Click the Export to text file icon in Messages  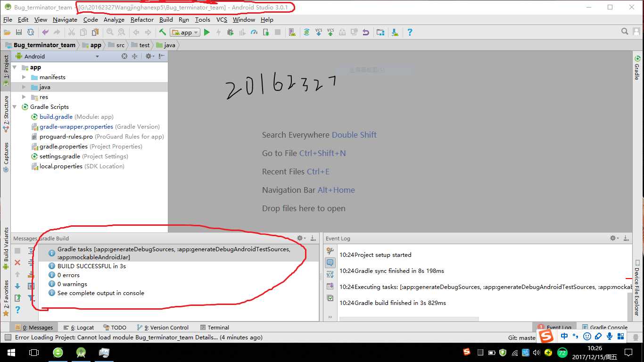17,298
